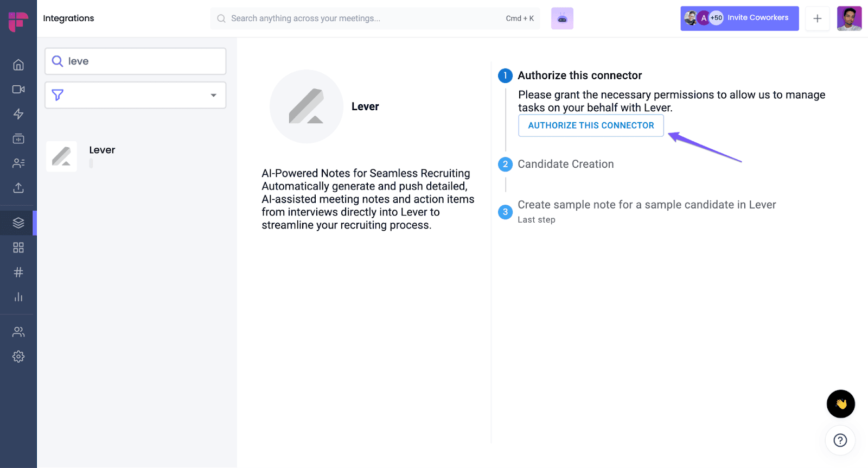Open the bar chart analytics icon
This screenshot has height=468, width=868.
pos(18,297)
